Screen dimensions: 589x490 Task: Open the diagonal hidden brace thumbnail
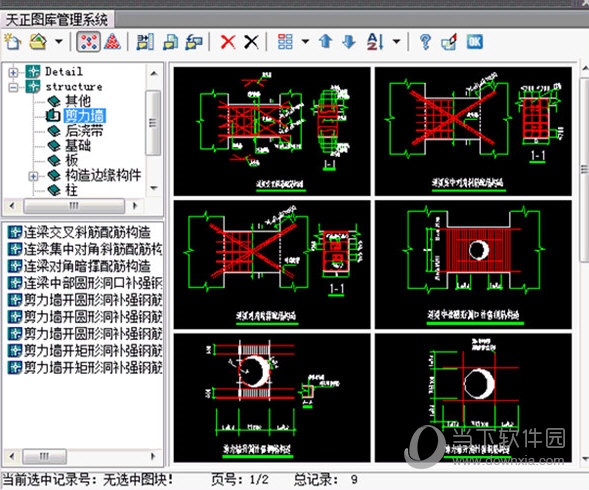[272, 265]
